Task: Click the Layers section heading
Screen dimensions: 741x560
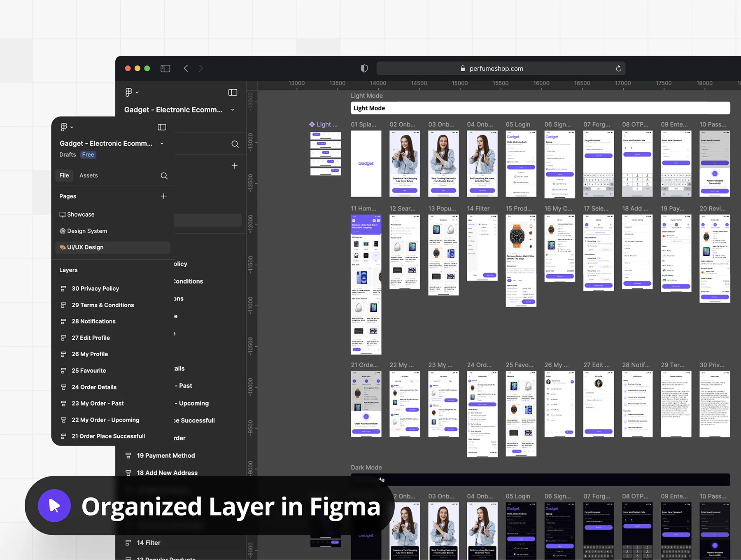Action: tap(68, 270)
